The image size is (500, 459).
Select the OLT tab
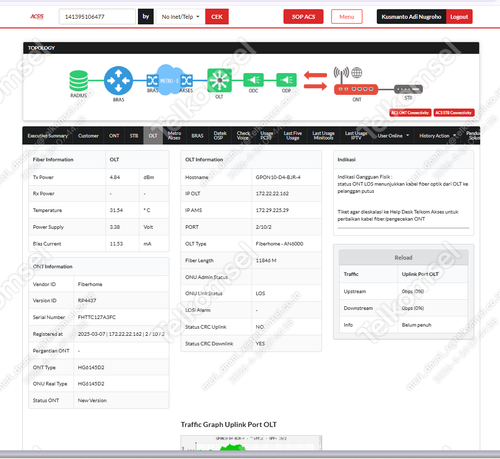coord(153,136)
